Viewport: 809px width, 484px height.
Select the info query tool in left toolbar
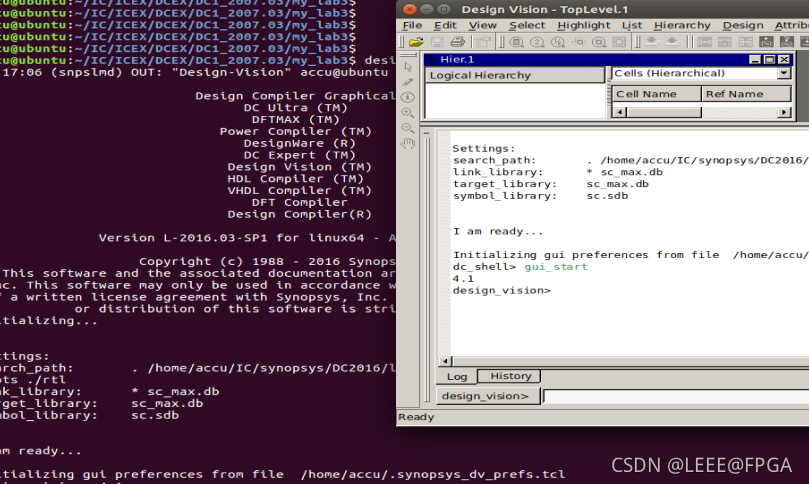(x=408, y=97)
